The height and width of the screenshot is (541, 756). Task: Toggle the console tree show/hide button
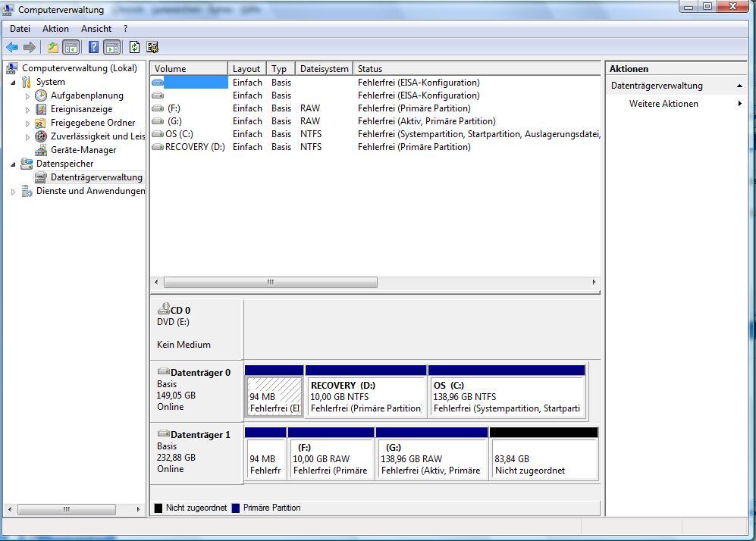point(71,47)
